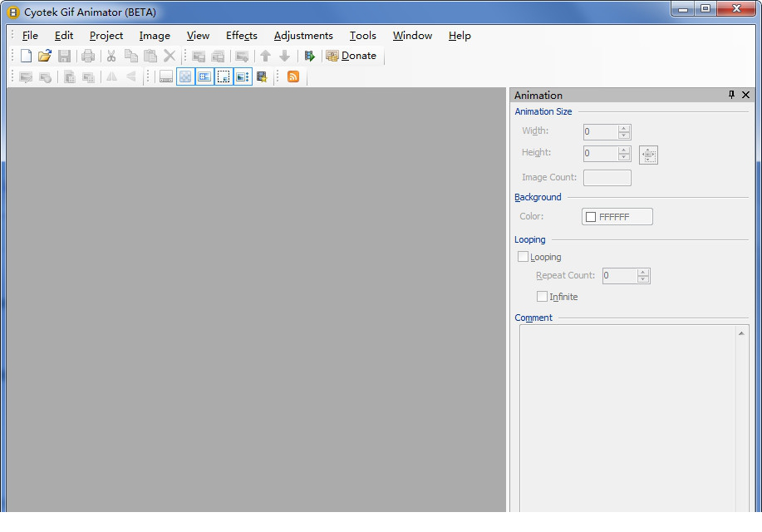Enable the Looping checkbox
Screen dimensions: 762x532
[523, 257]
